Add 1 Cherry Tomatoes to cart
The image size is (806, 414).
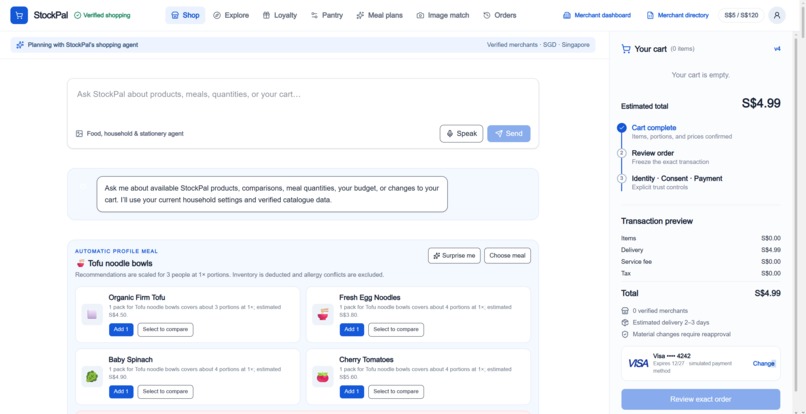352,391
